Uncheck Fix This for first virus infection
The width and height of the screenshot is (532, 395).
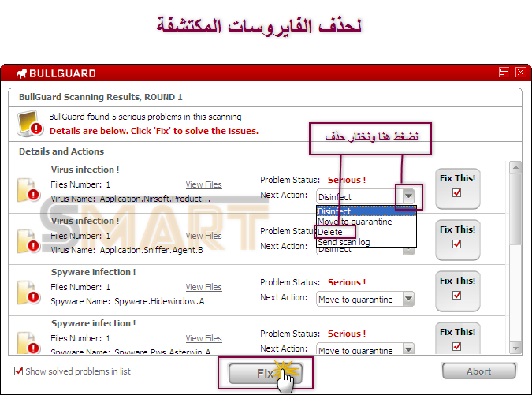pyautogui.click(x=457, y=193)
